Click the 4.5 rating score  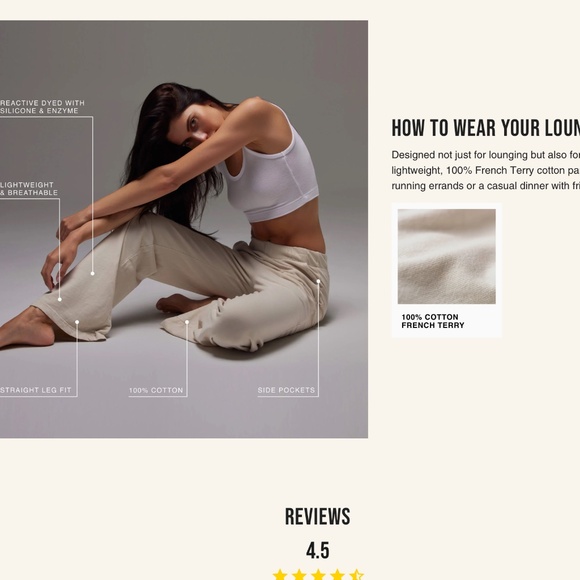point(318,550)
